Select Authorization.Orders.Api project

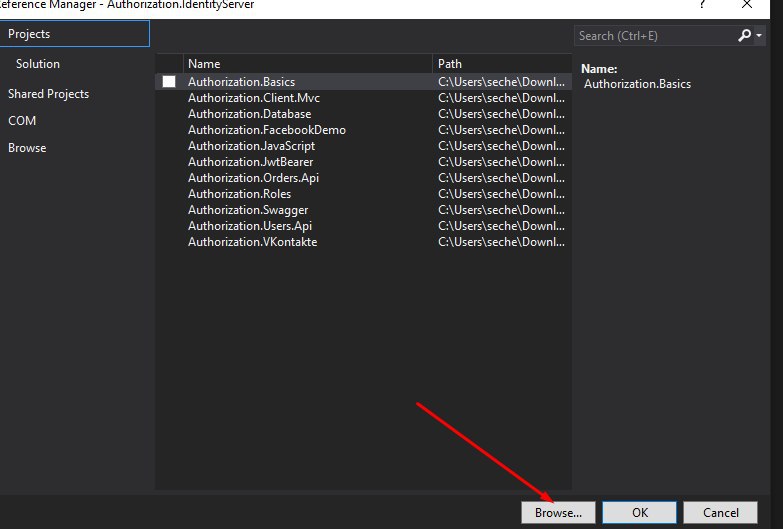point(253,178)
